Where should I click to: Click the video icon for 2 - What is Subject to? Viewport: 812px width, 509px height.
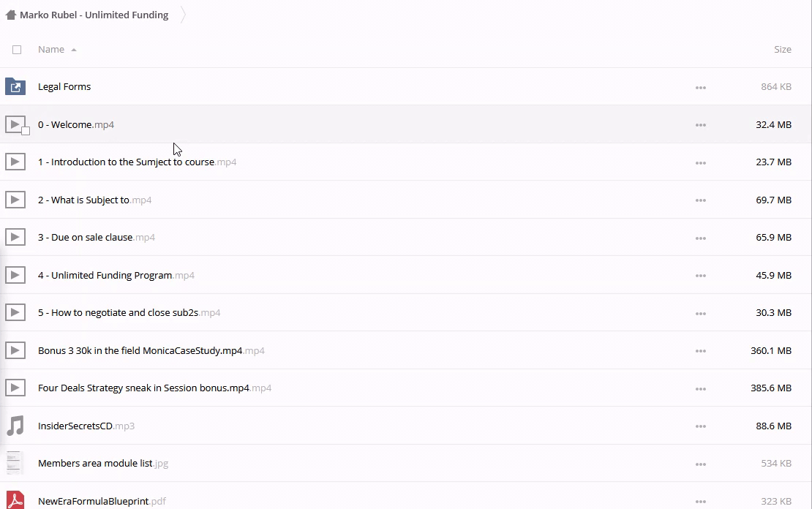point(15,200)
